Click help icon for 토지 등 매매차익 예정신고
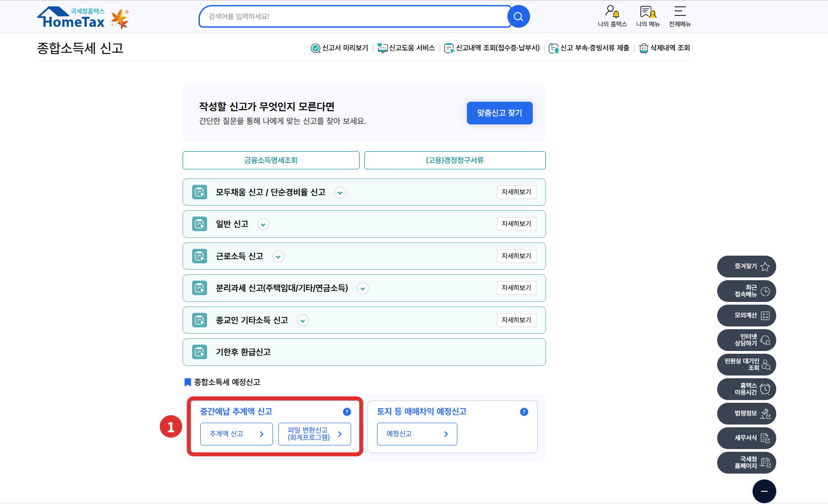 click(524, 412)
